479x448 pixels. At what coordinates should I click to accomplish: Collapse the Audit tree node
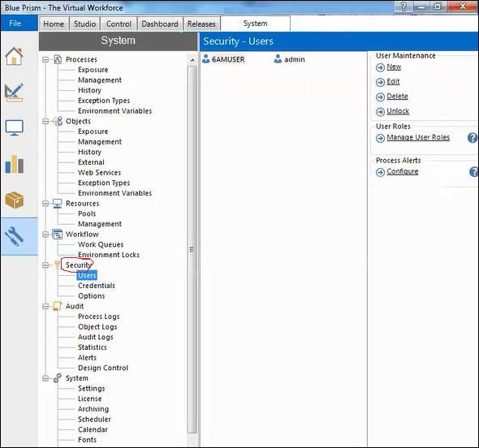tap(45, 306)
